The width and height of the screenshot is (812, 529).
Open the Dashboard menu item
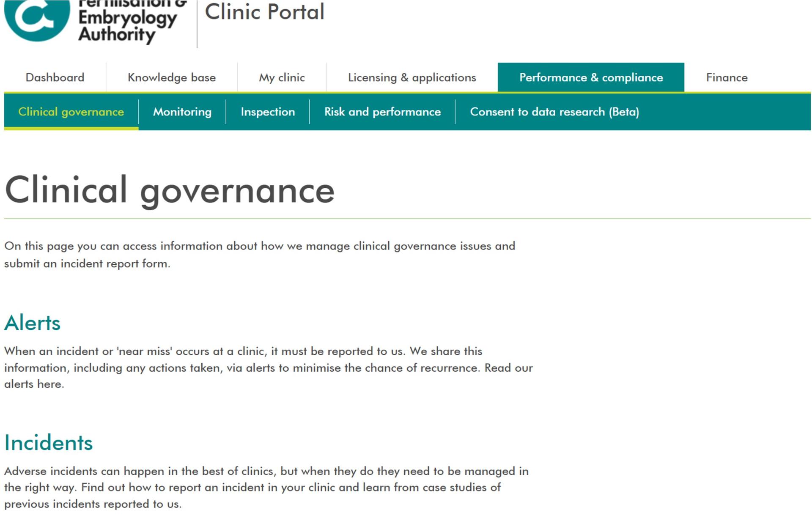click(x=55, y=78)
